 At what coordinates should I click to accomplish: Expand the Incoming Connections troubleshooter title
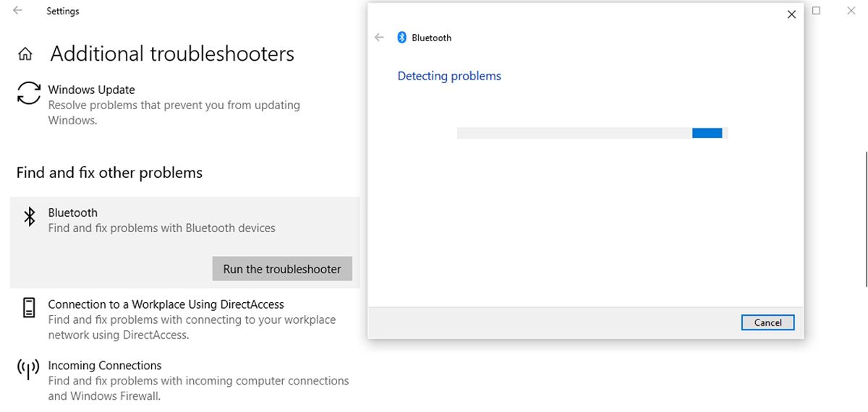pos(104,366)
